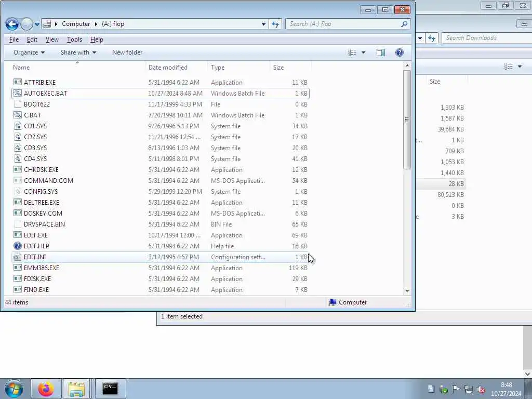Refresh the Downloads window address bar
Image resolution: width=532 pixels, height=399 pixels.
[432, 38]
